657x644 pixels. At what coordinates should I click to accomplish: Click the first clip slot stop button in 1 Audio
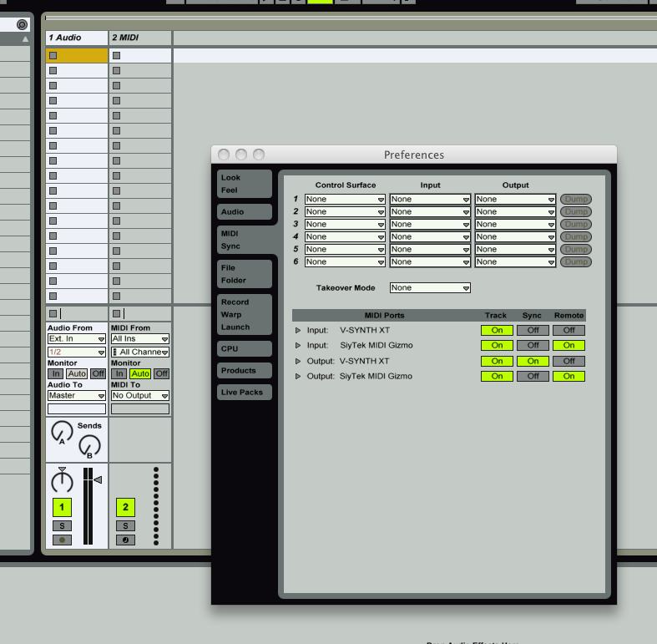53,55
